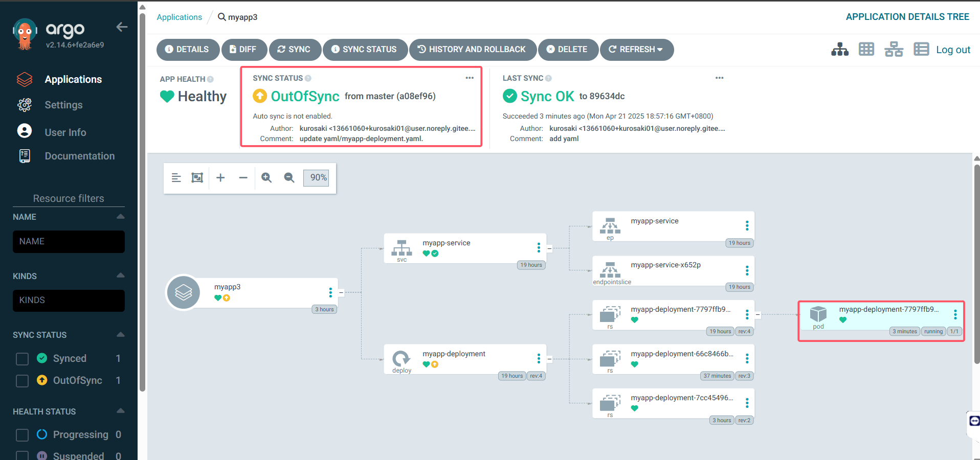The height and width of the screenshot is (460, 980).
Task: Select the myapp-service-x652p endpointslice icon
Action: [x=610, y=269]
